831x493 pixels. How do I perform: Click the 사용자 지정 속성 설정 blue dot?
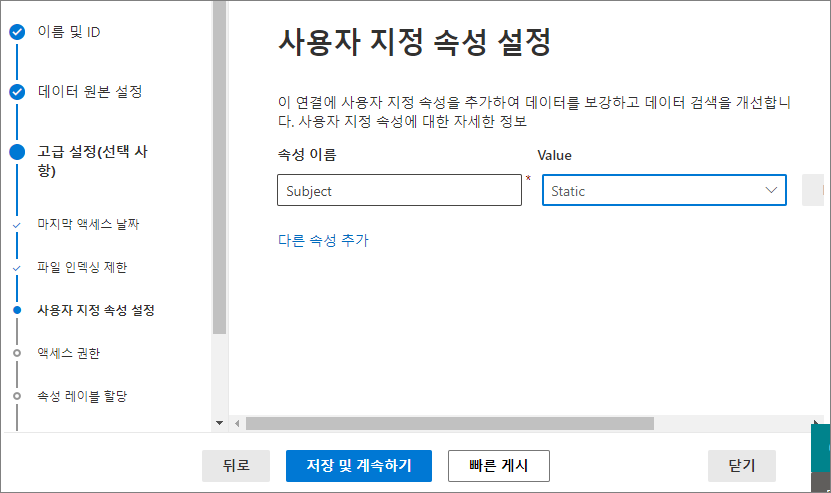coord(17,310)
